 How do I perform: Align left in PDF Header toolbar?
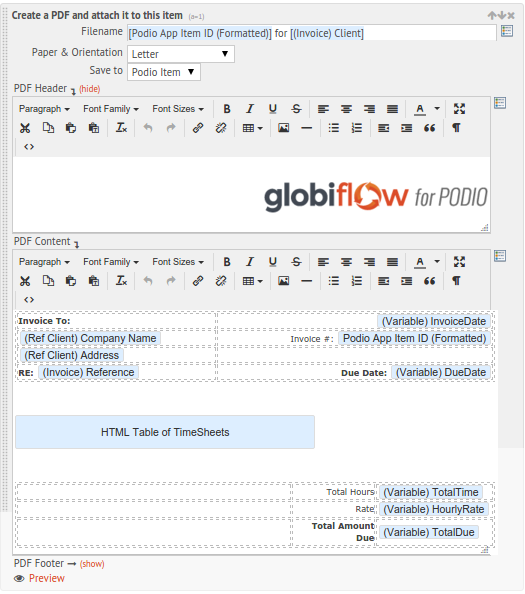323,109
